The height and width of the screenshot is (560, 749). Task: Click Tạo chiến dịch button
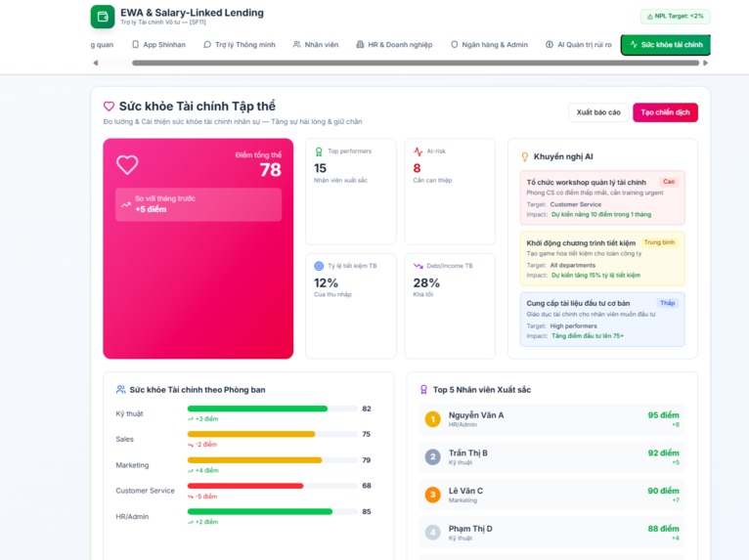coord(665,112)
